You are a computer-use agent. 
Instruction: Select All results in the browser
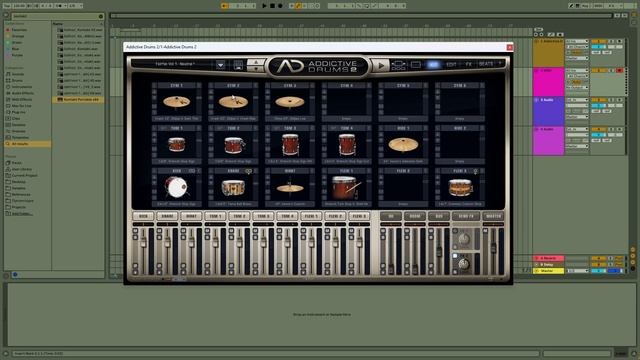click(x=27, y=144)
